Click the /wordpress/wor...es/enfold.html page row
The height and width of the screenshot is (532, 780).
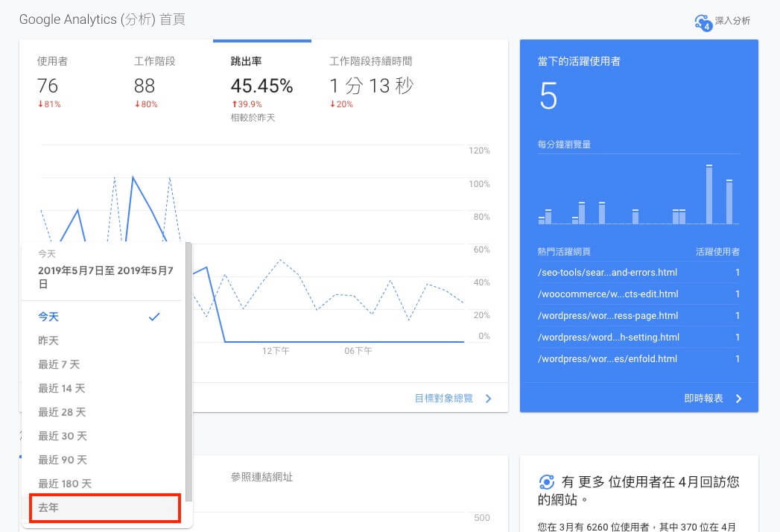coord(607,359)
